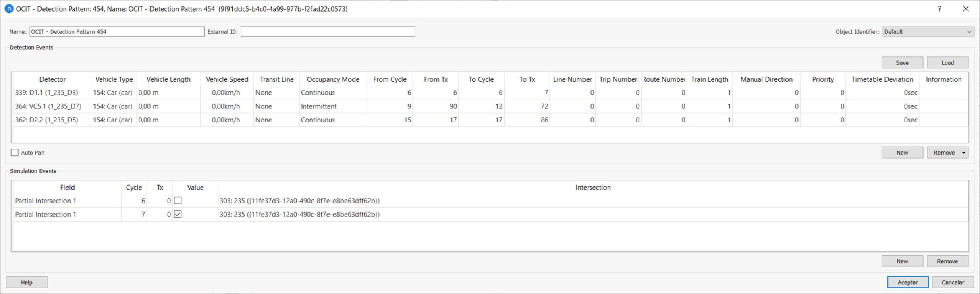The width and height of the screenshot is (980, 294).
Task: Click Continuous cell in D2.2 row
Action: pos(333,120)
